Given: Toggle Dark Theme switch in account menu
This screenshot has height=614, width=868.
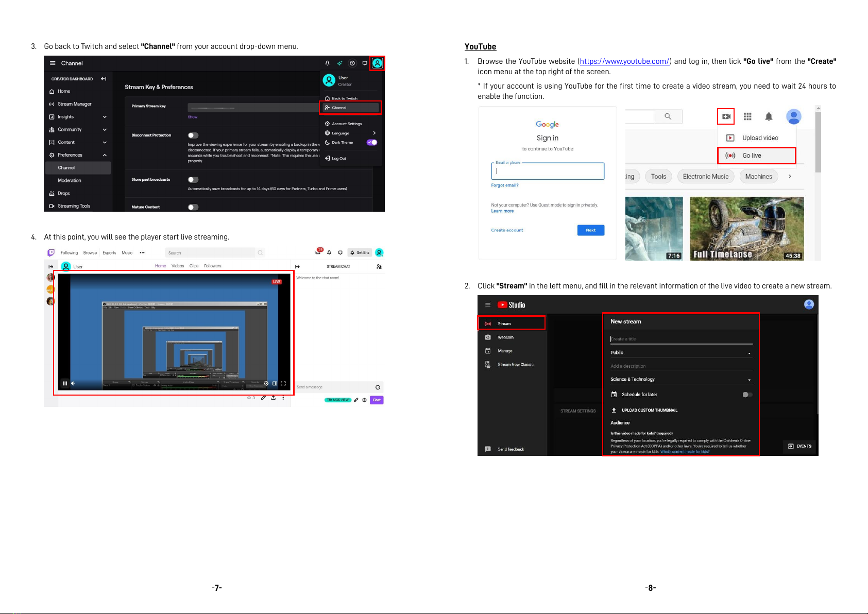Looking at the screenshot, I should pos(372,143).
